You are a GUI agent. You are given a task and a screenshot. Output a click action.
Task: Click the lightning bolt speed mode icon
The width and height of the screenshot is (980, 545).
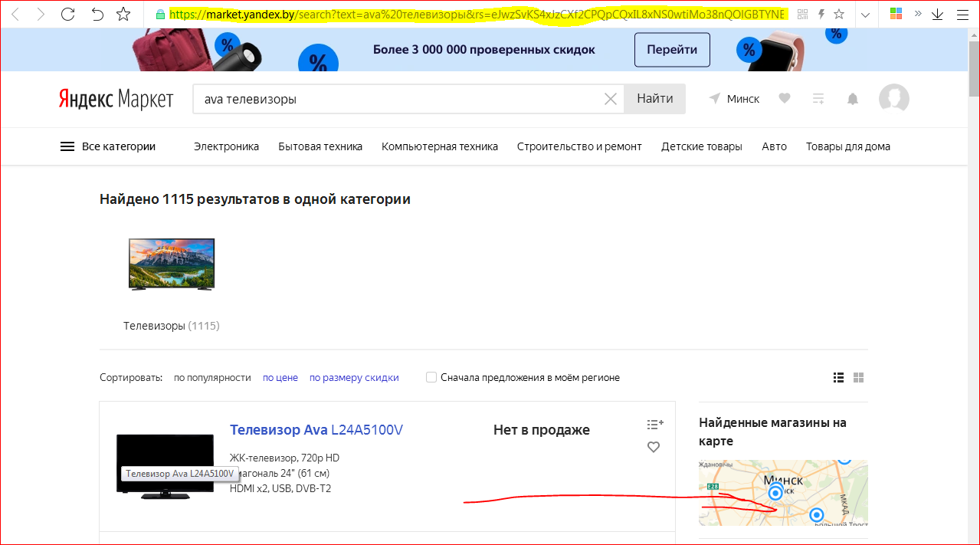821,14
